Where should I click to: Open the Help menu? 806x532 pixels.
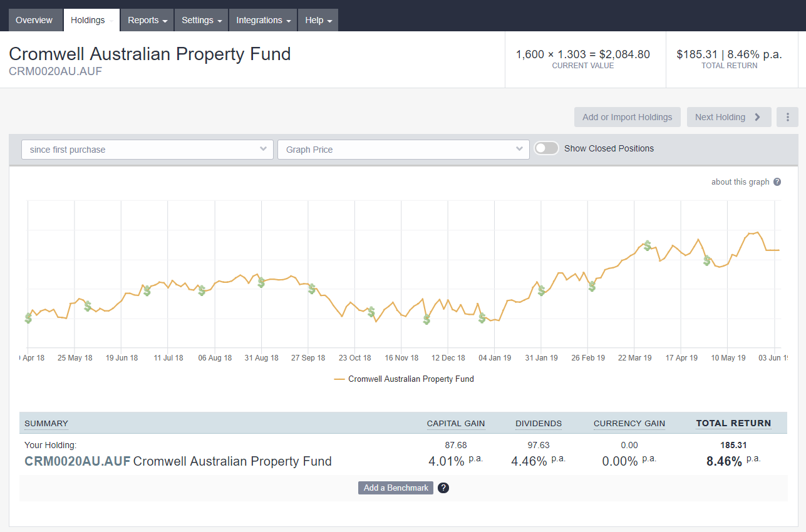click(318, 19)
